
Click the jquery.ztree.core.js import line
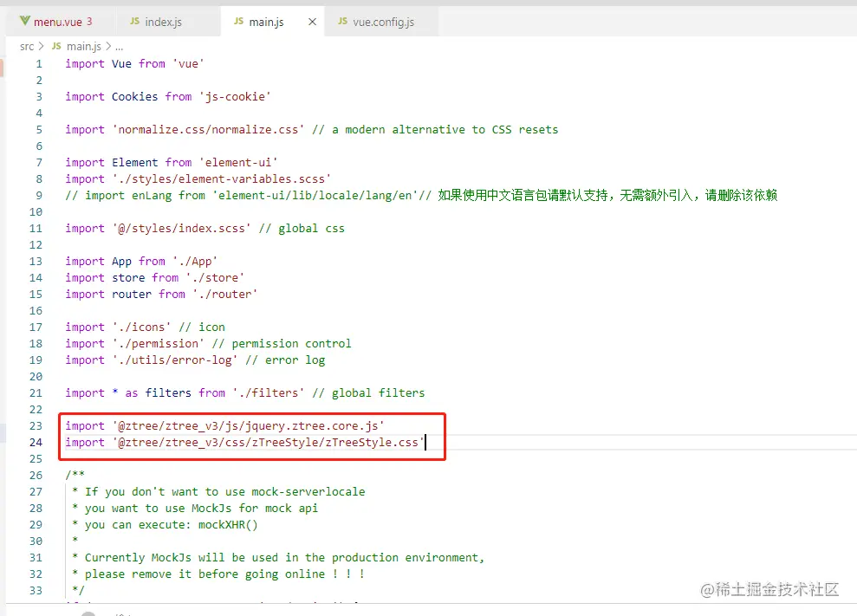pos(224,425)
